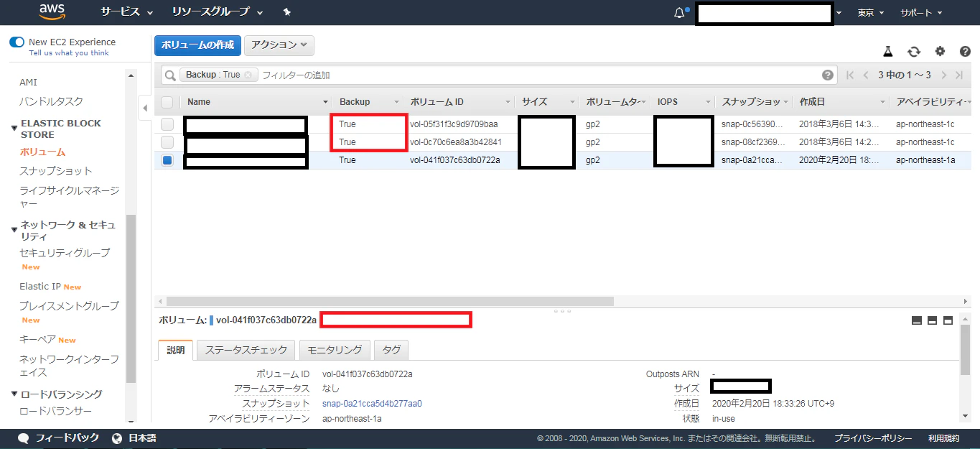
Task: Select the 説明 tab
Action: pos(175,350)
